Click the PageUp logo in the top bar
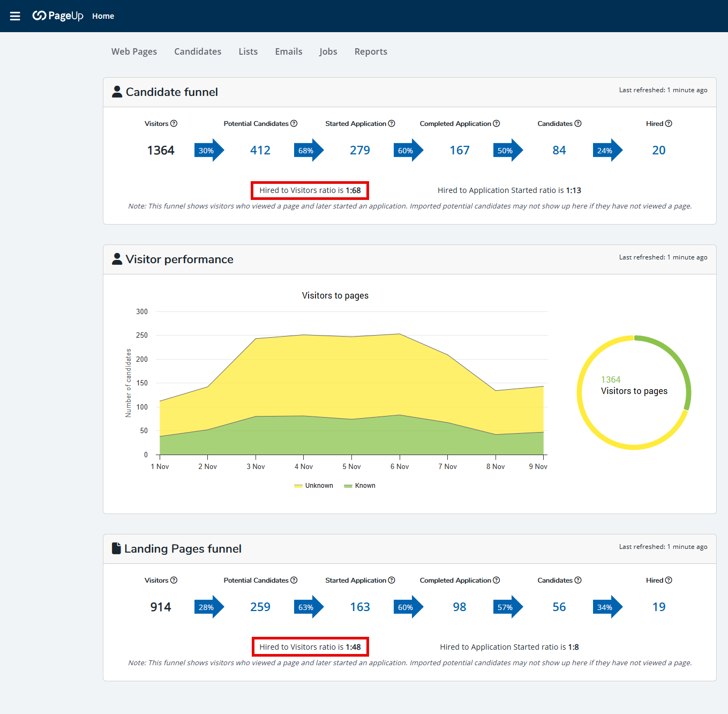The width and height of the screenshot is (728, 714). click(x=58, y=16)
